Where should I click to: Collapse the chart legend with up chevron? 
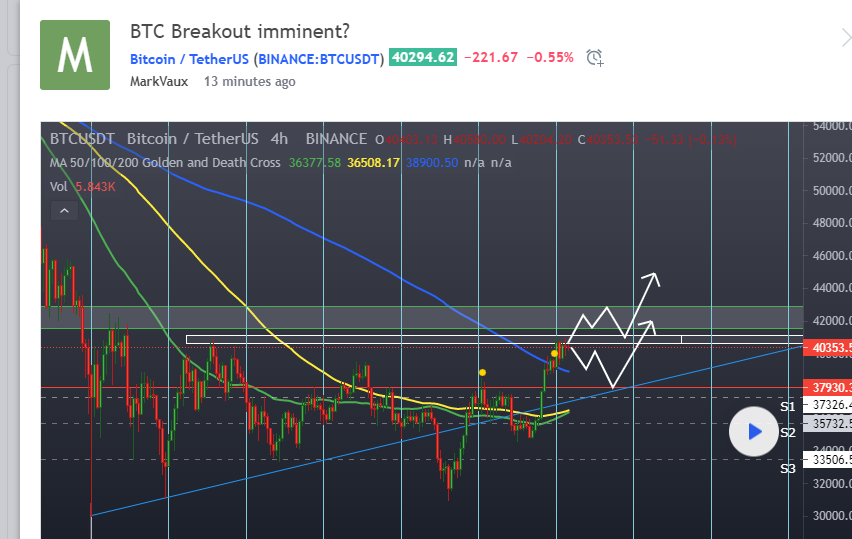[64, 211]
